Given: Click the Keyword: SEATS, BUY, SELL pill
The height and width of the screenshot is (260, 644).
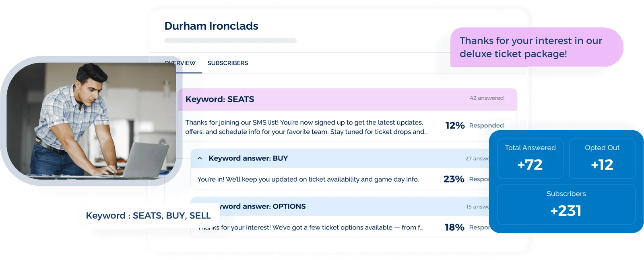Looking at the screenshot, I should pos(148,216).
